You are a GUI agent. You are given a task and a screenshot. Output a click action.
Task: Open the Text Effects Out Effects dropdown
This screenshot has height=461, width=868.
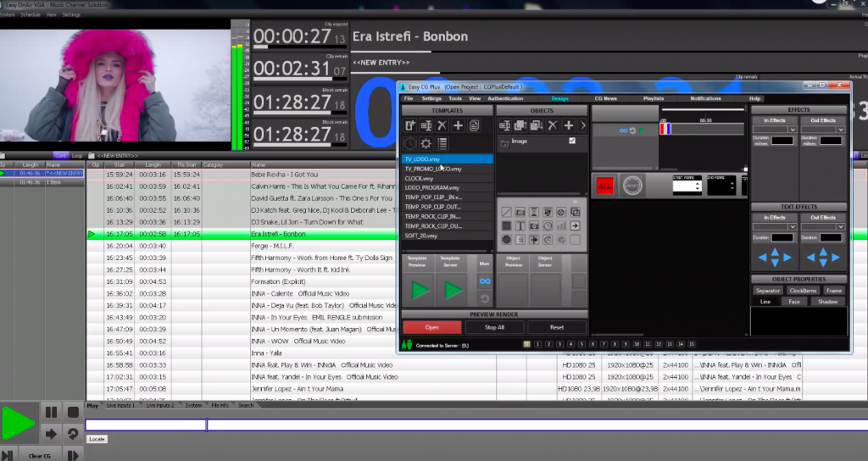pos(824,226)
